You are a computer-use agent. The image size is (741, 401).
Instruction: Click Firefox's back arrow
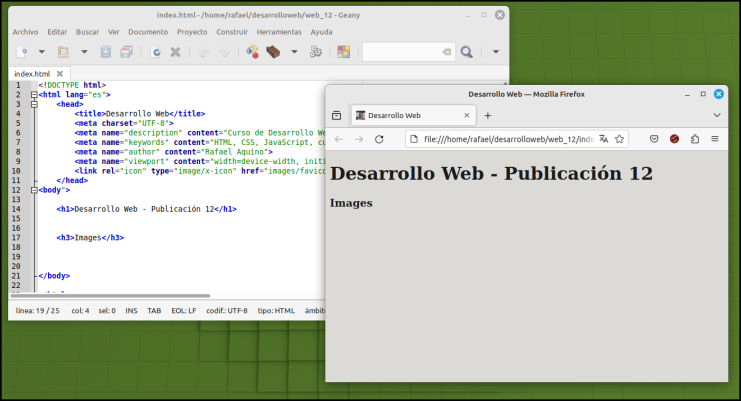(x=339, y=139)
